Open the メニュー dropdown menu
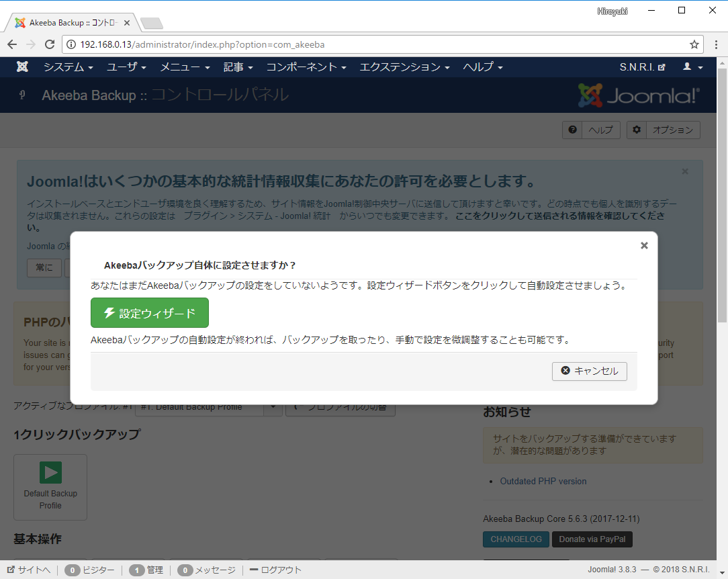728x579 pixels. click(x=185, y=67)
